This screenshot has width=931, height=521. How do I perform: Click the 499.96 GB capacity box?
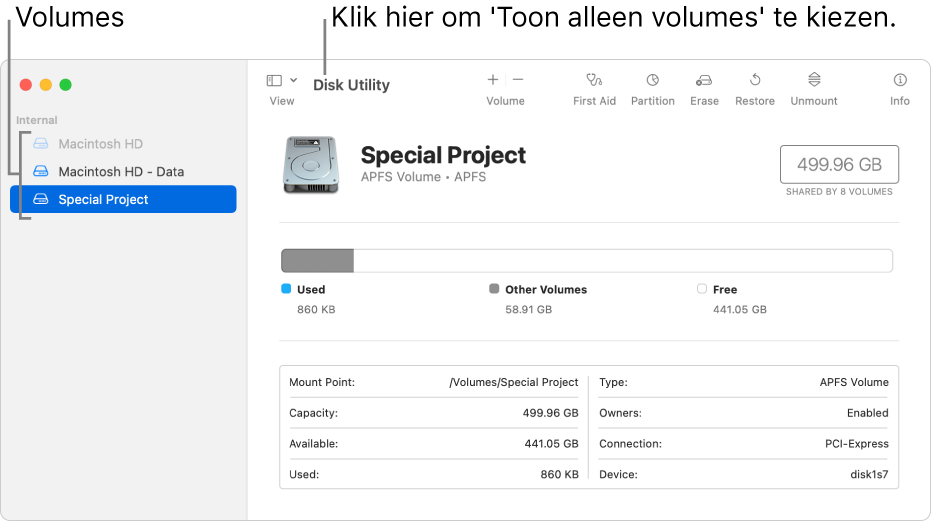pos(839,164)
